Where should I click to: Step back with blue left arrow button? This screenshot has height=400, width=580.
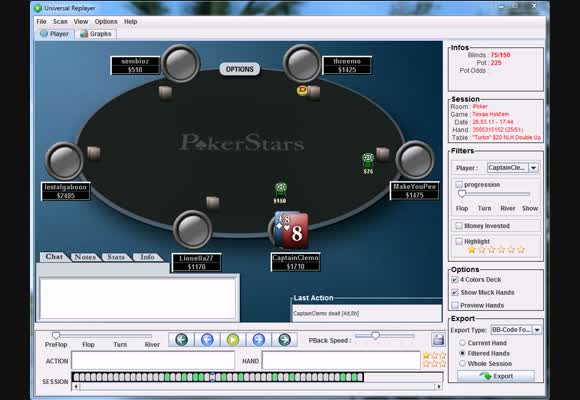click(207, 339)
